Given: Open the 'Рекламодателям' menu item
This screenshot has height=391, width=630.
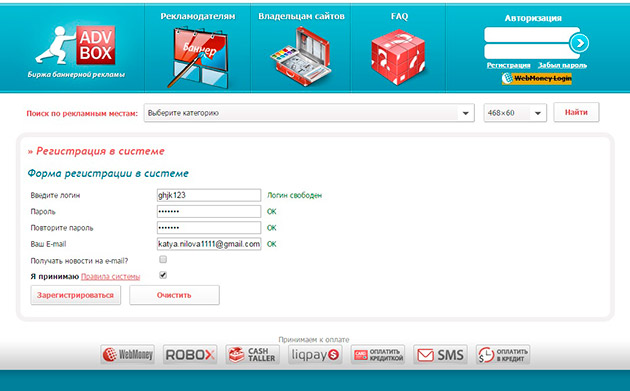Looking at the screenshot, I should pos(198,16).
